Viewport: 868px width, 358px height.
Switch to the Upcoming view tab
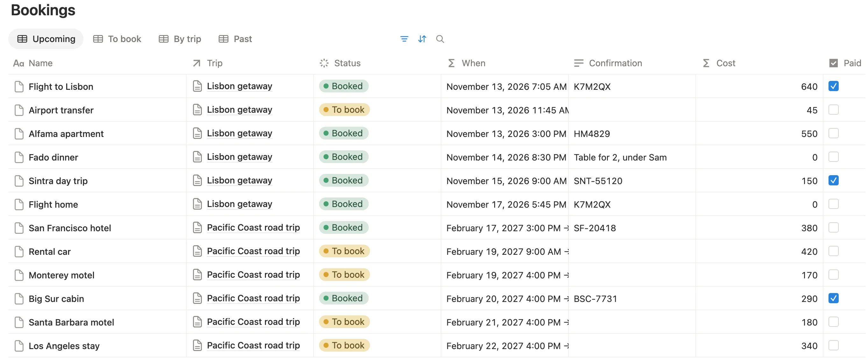click(46, 39)
